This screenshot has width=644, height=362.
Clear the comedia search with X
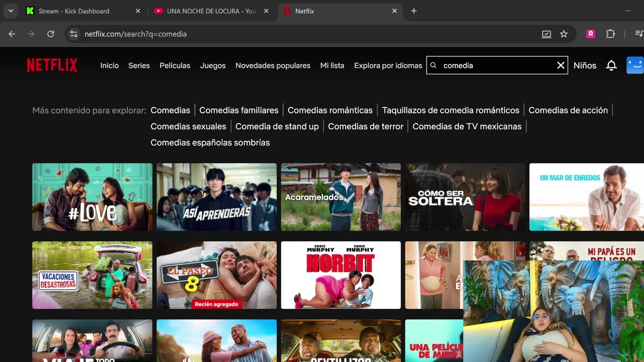560,65
